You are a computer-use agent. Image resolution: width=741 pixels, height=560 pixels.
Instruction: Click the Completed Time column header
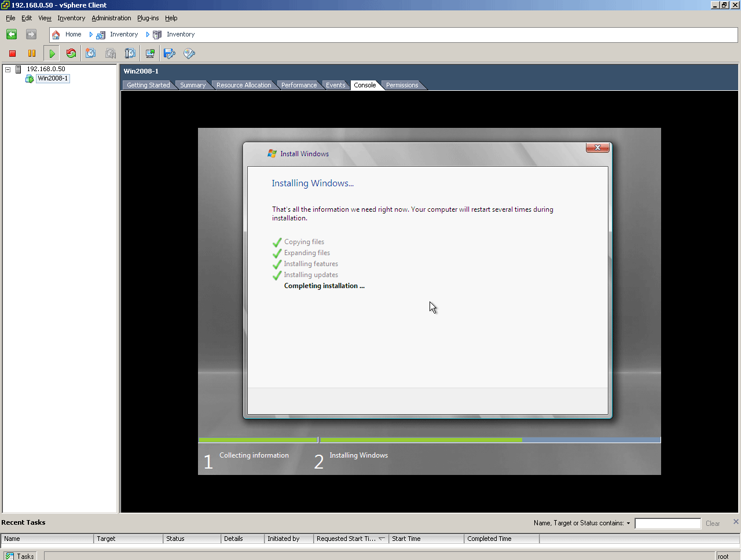pos(502,539)
